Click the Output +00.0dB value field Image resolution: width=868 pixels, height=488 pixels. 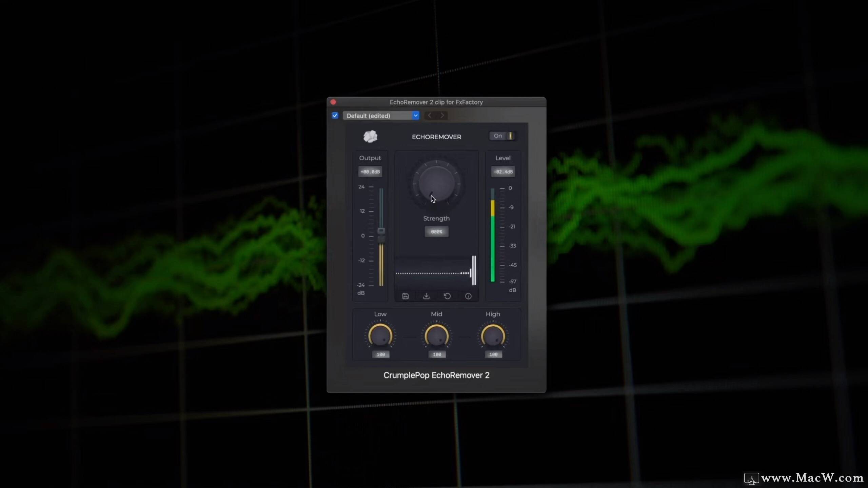click(x=370, y=172)
